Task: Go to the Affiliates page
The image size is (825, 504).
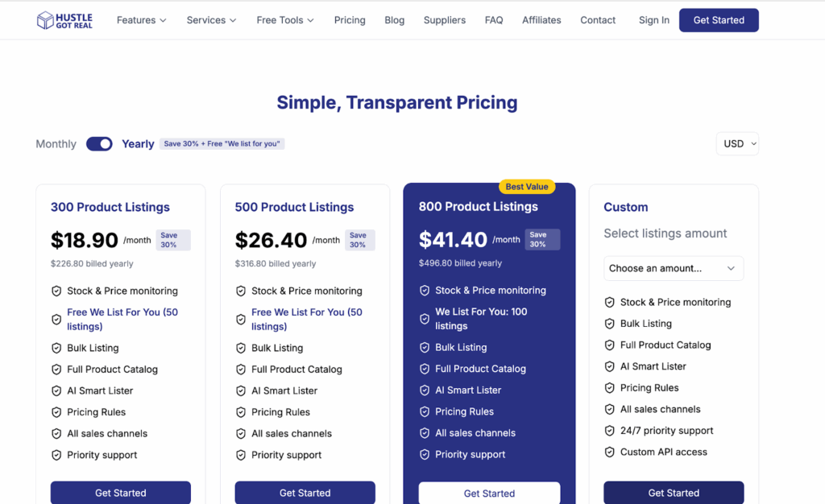Action: [x=541, y=20]
